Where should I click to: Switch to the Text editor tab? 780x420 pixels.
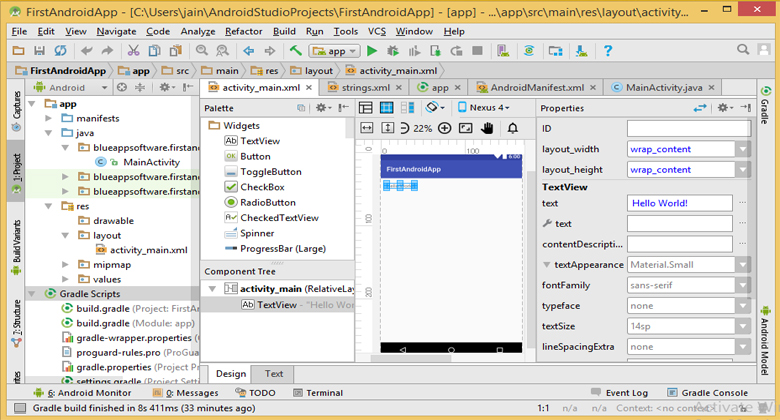point(274,374)
